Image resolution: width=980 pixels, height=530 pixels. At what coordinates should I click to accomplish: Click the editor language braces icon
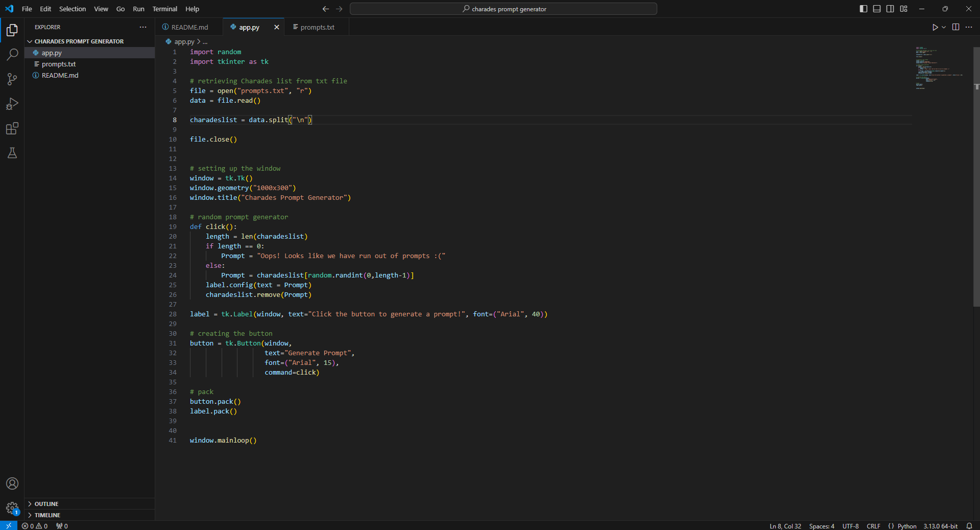point(891,526)
